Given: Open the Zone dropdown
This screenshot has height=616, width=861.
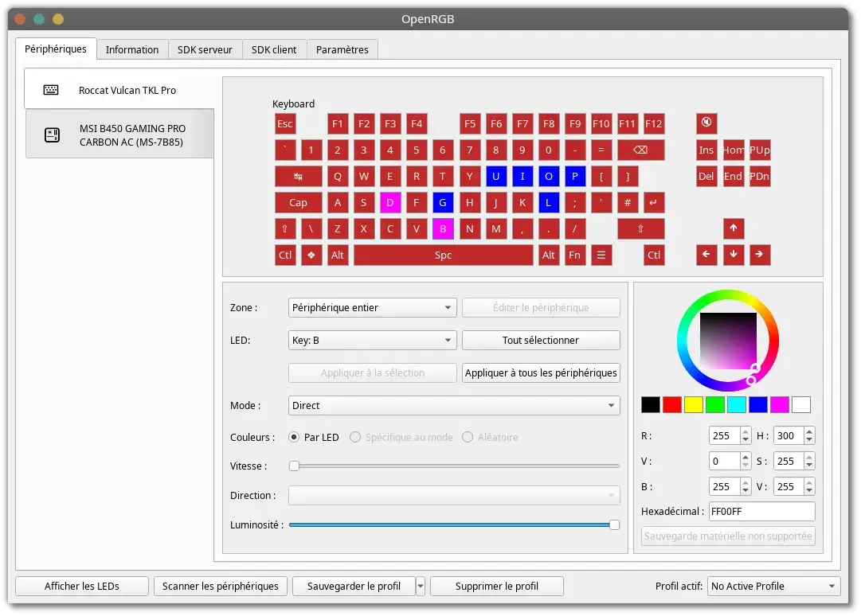Looking at the screenshot, I should 372,308.
